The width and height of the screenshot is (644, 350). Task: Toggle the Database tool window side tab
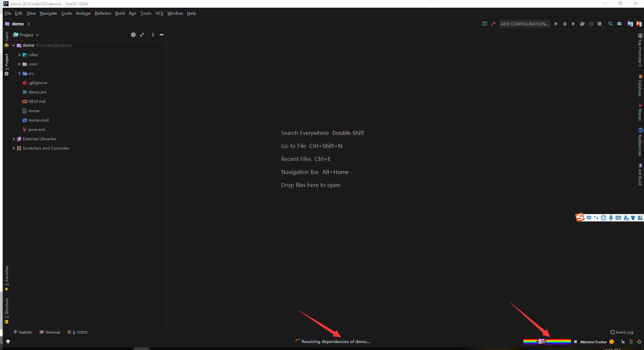640,85
